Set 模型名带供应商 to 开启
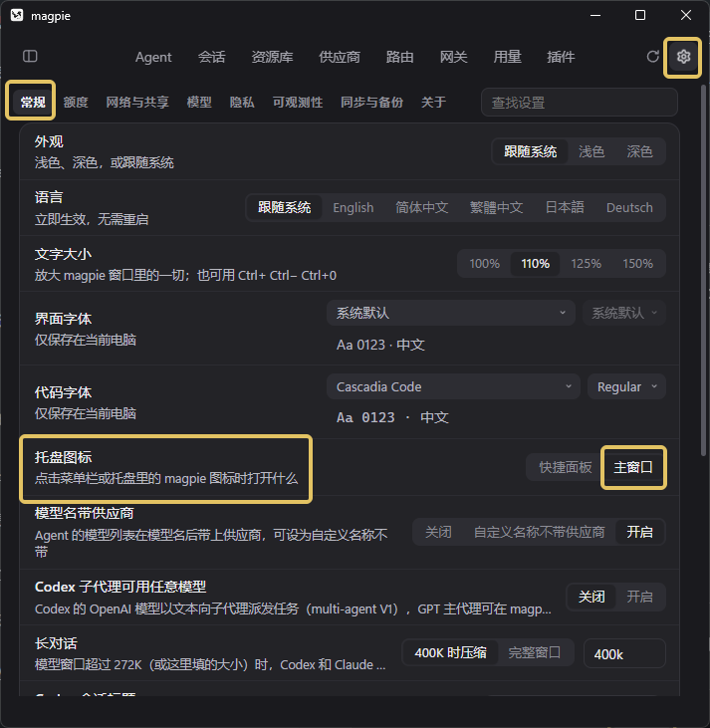Viewport: 710px width, 728px height. coord(640,532)
